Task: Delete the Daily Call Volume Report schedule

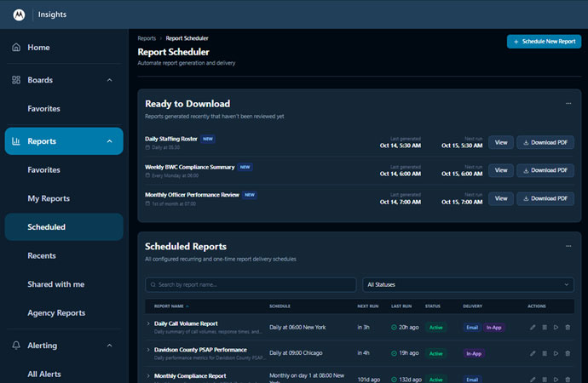Action: tap(568, 327)
